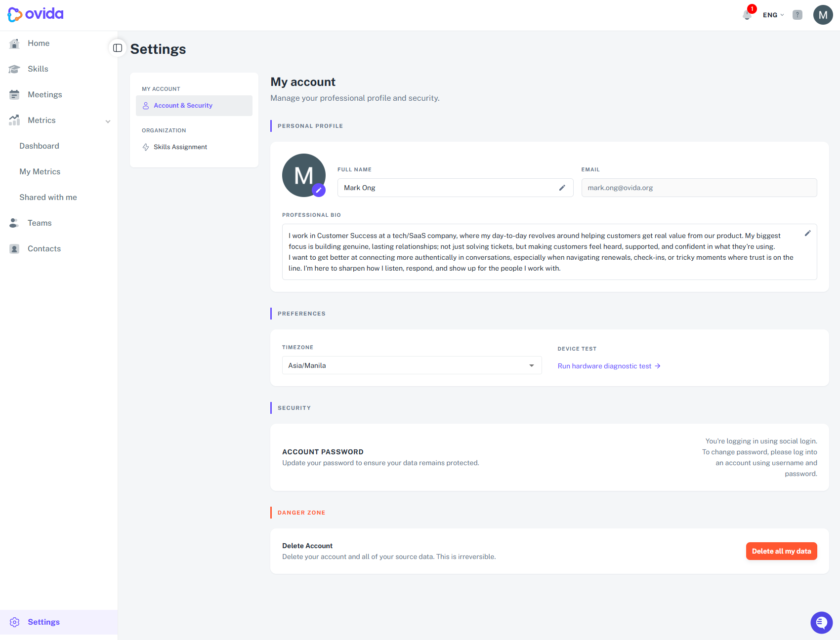Screen dimensions: 840x640
Task: Open the chat support bubble
Action: [822, 622]
